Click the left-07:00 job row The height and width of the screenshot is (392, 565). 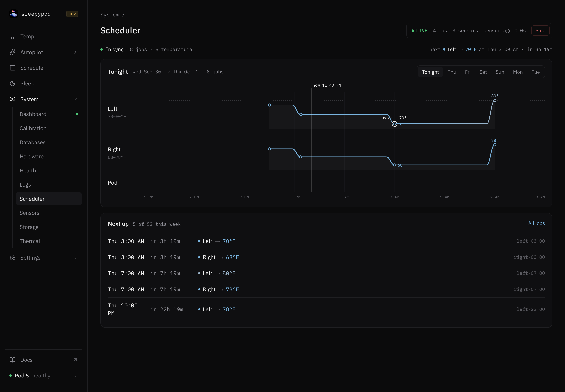click(x=326, y=273)
